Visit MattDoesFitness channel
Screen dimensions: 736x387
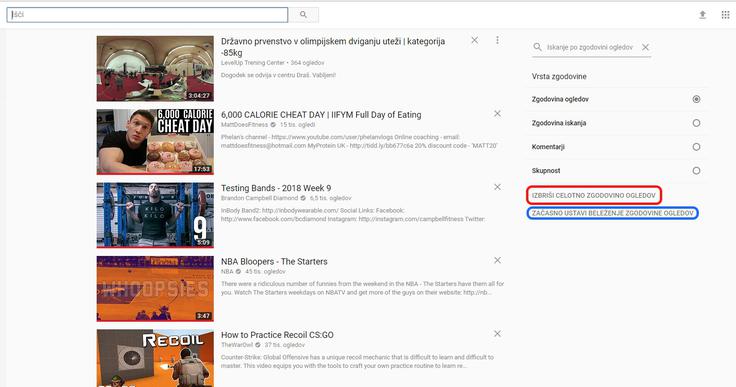tap(244, 124)
